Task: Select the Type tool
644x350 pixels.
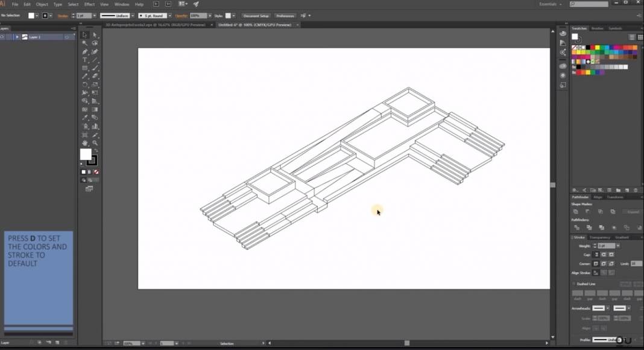Action: 84,60
